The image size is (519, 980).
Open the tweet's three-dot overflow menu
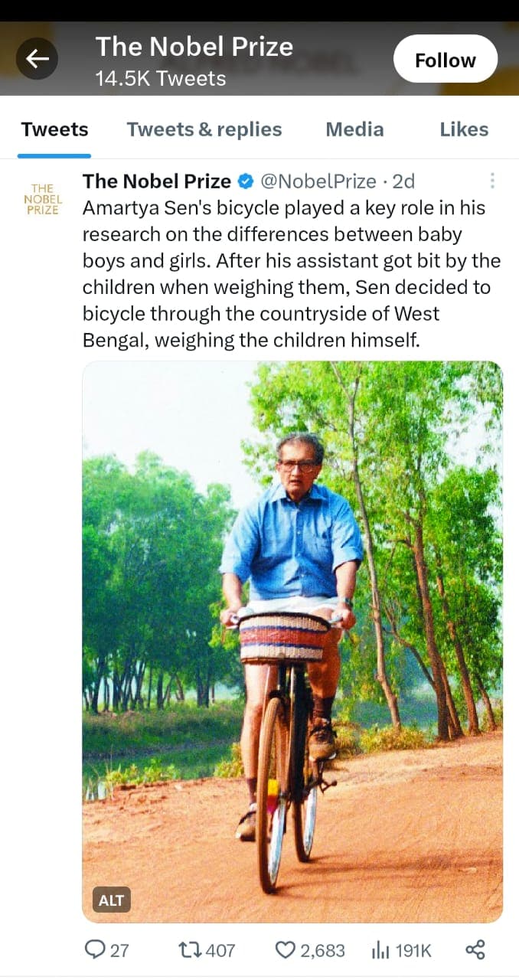tap(492, 181)
